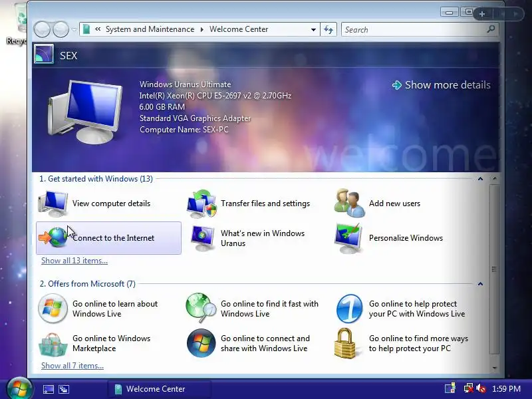The height and width of the screenshot is (399, 532).
Task: Click the address bar Control Panel icon
Action: (x=86, y=29)
